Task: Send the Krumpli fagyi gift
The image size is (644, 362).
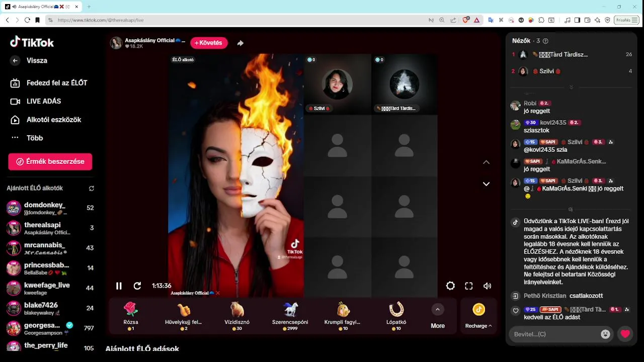Action: (344, 316)
